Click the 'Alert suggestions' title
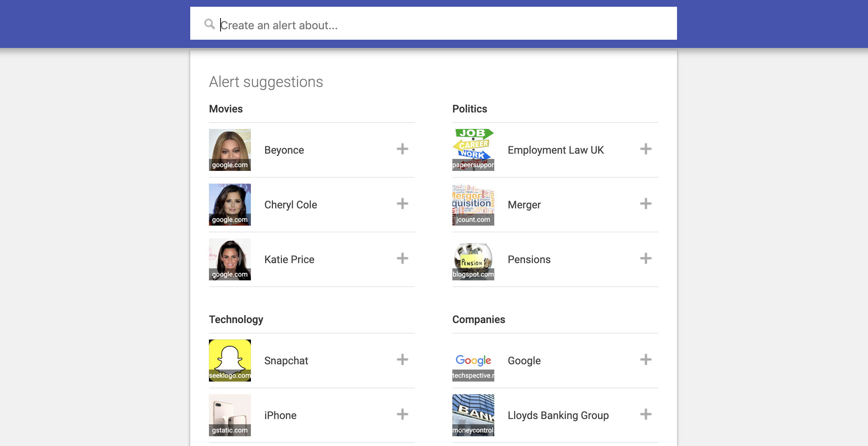This screenshot has width=868, height=446. pos(266,82)
